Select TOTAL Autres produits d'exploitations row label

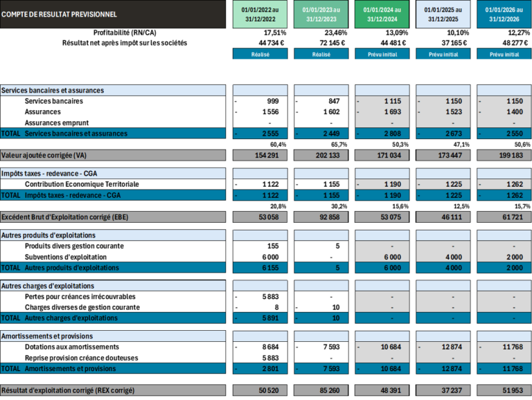113,268
